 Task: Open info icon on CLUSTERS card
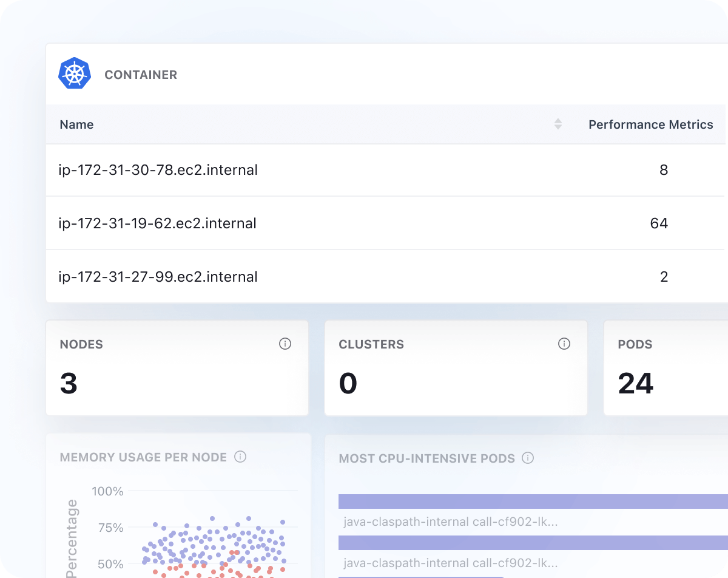coord(564,344)
